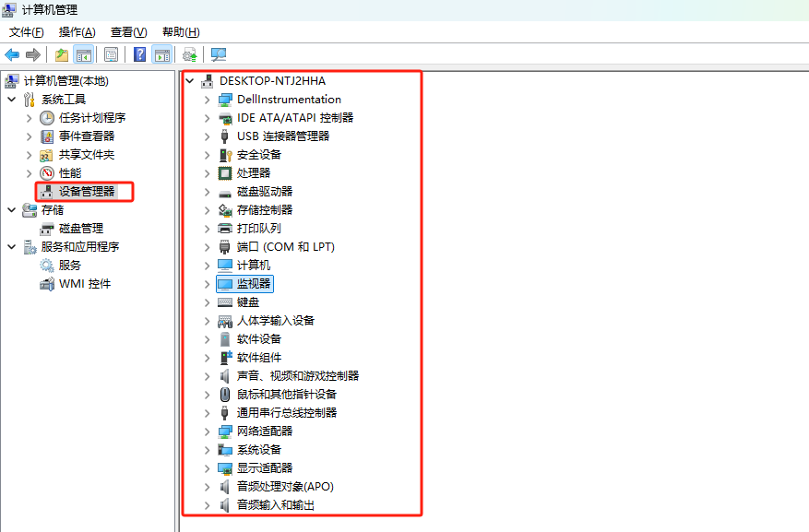Open the 文件(F) menu
This screenshot has width=809, height=532.
pyautogui.click(x=27, y=32)
